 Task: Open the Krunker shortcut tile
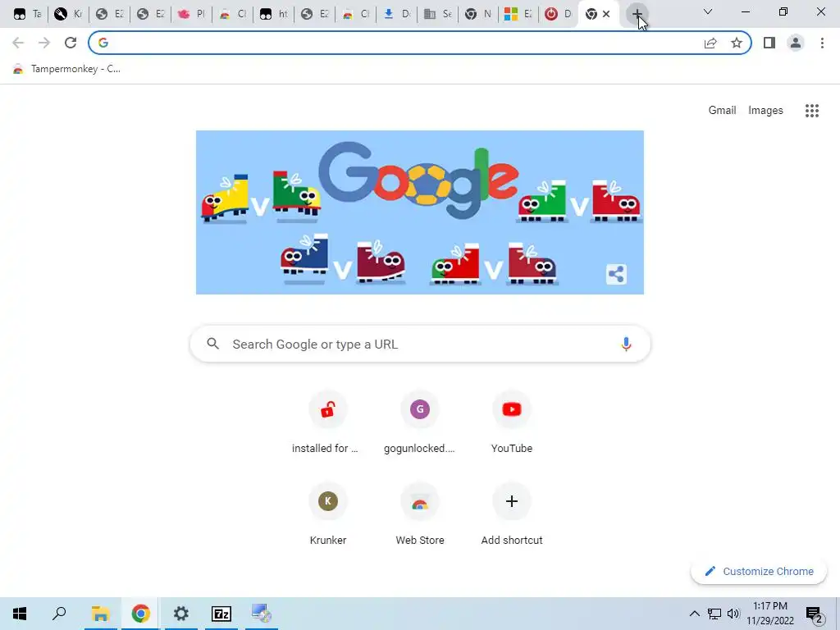click(x=328, y=515)
